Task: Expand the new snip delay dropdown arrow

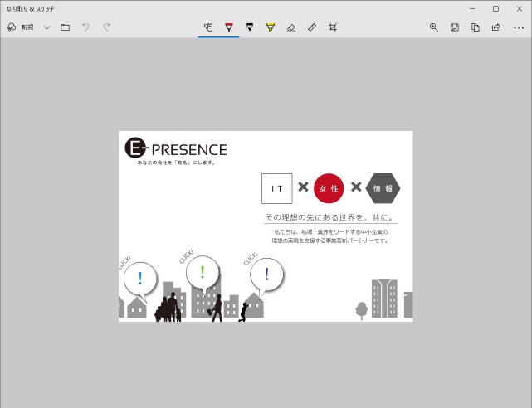Action: 47,27
